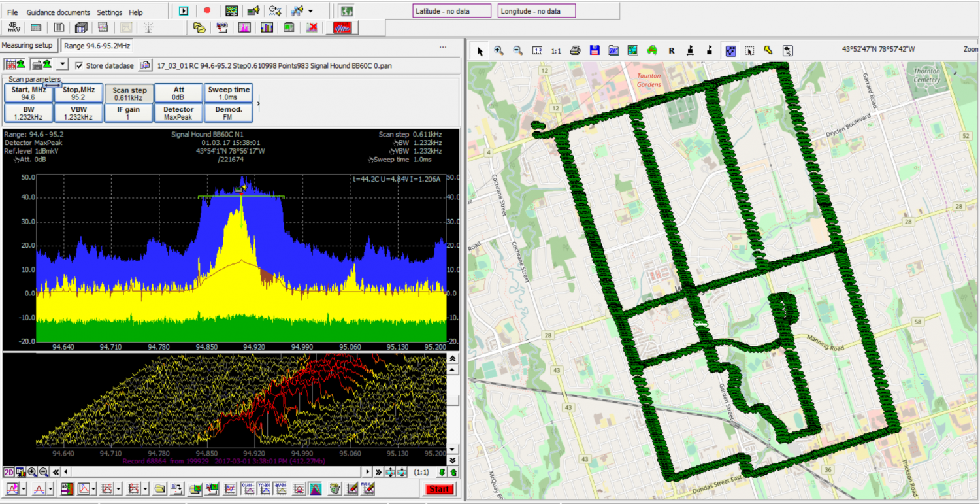Expand the scan parameters with the right chevron
The width and height of the screenshot is (980, 504).
[259, 103]
